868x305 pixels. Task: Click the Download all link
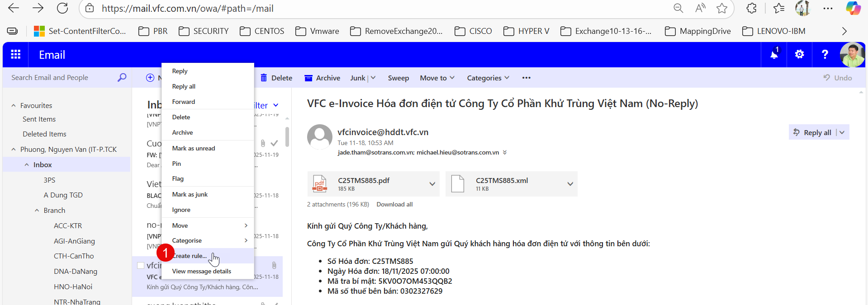[394, 204]
